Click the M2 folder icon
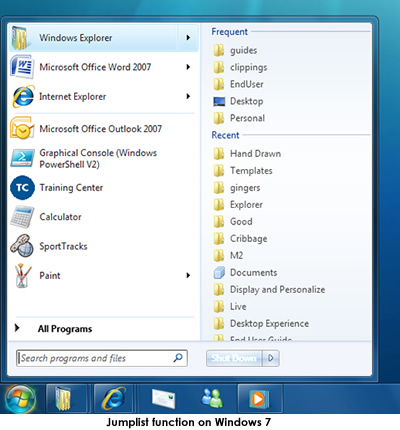Viewport: 400px width, 430px height. tap(219, 256)
